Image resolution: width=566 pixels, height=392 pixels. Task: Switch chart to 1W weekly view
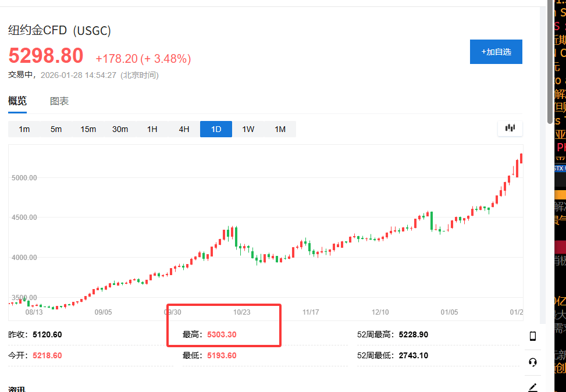[x=248, y=129]
